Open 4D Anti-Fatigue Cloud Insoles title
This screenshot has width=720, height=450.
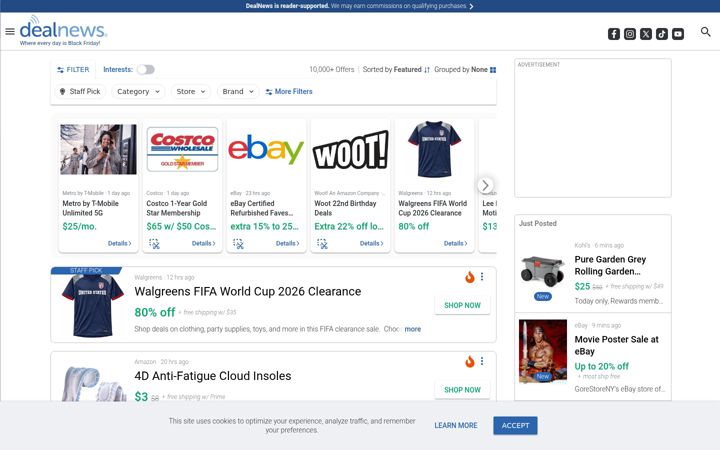(213, 376)
